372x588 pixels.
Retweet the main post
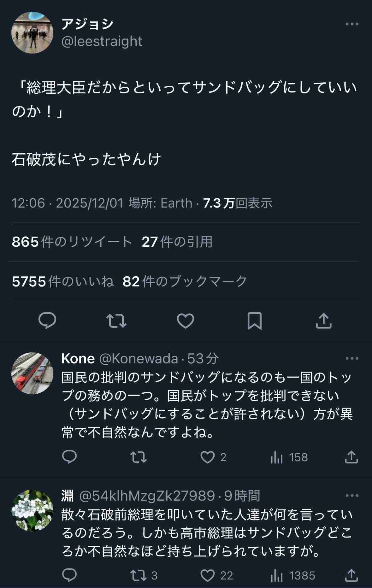(116, 321)
